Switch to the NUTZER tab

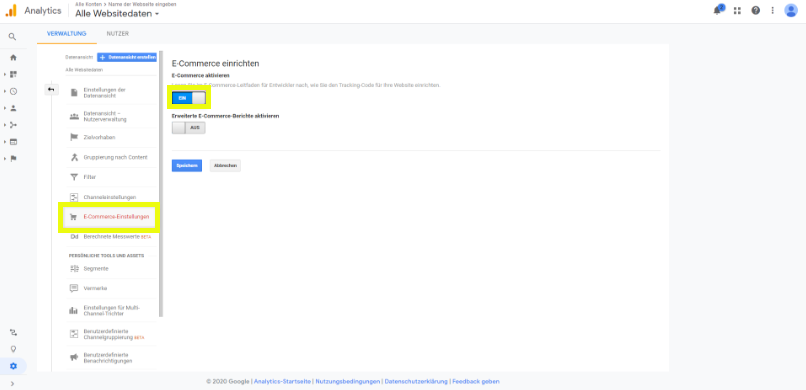tap(118, 34)
